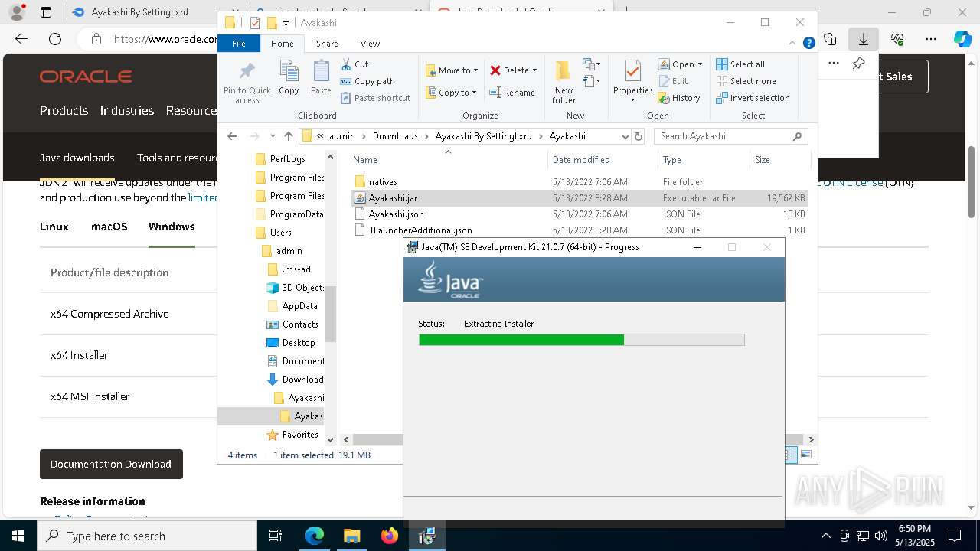
Task: Click Industries in Oracle navigation
Action: 127,110
